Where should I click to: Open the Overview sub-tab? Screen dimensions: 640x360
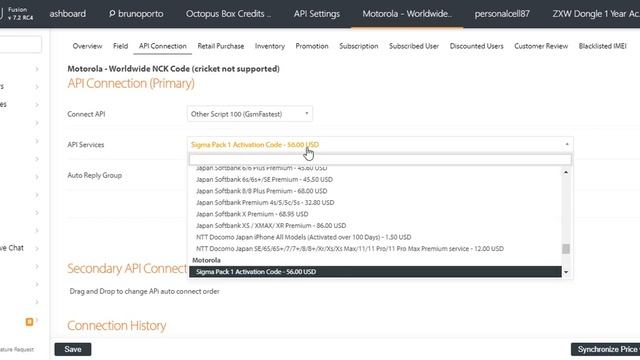(x=87, y=46)
